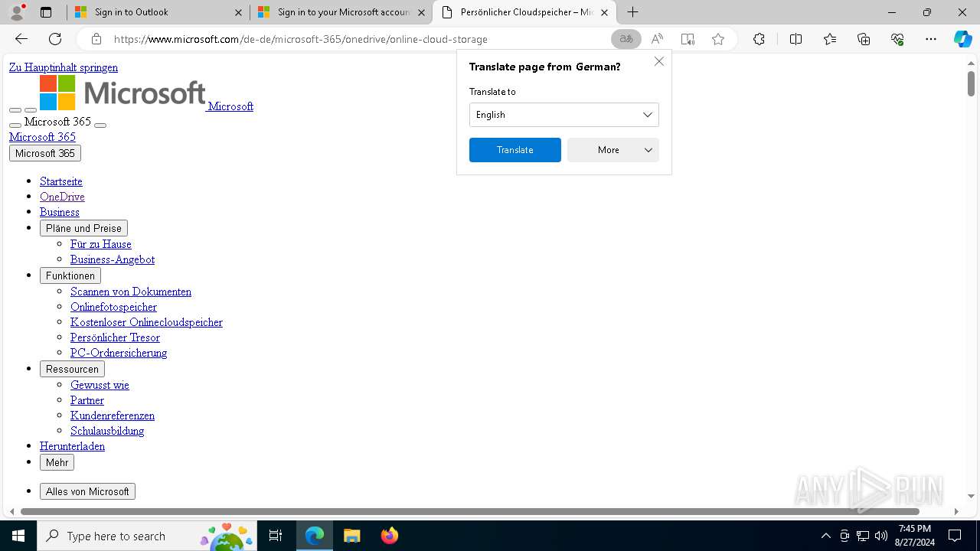View site information lock icon
This screenshot has height=551, width=980.
[x=96, y=39]
